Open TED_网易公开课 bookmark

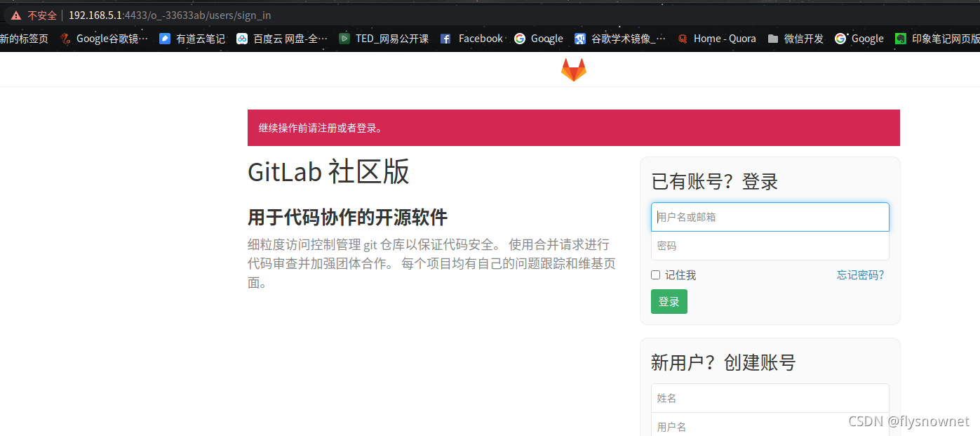tap(384, 39)
